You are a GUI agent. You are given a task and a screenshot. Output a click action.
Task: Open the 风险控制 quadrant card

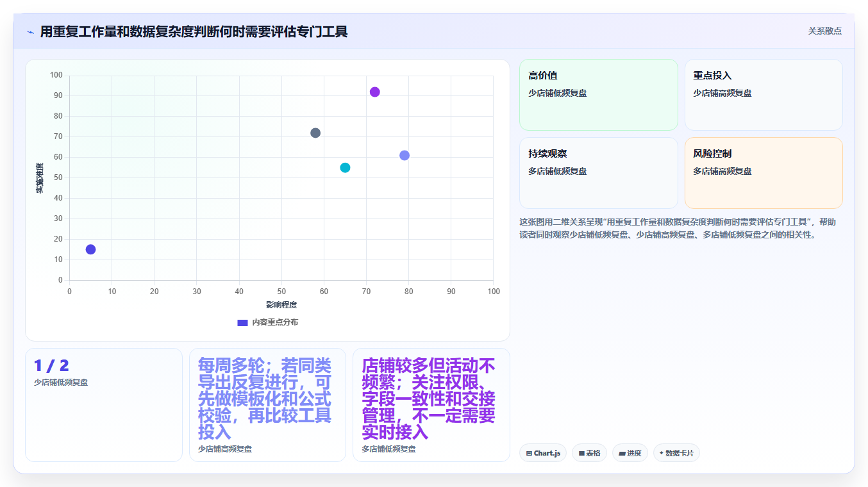tap(764, 173)
